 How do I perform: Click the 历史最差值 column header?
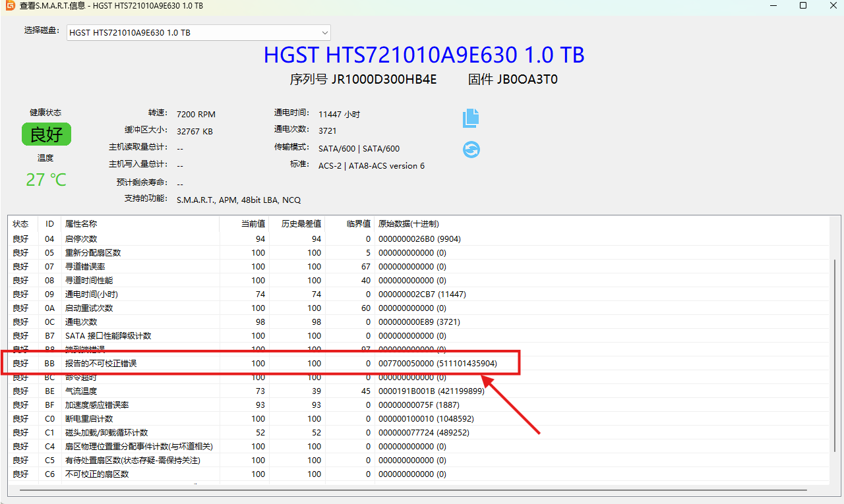[297, 224]
